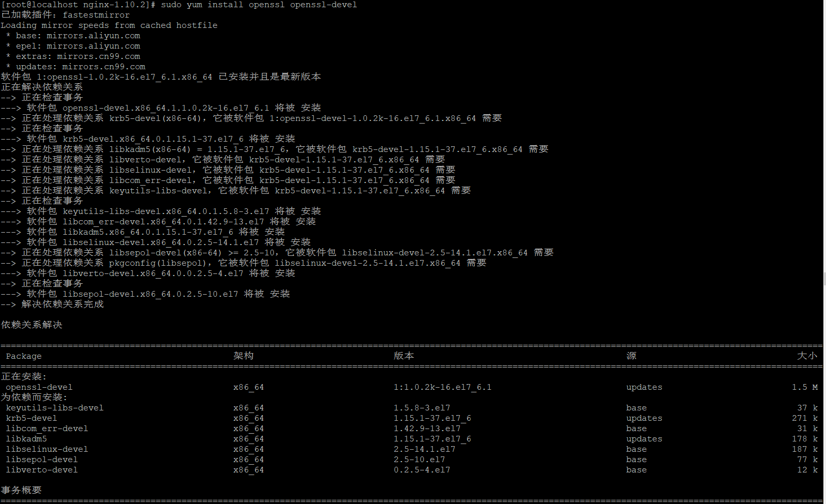
Task: Click the '正在安装:' section label
Action: pyautogui.click(x=24, y=376)
